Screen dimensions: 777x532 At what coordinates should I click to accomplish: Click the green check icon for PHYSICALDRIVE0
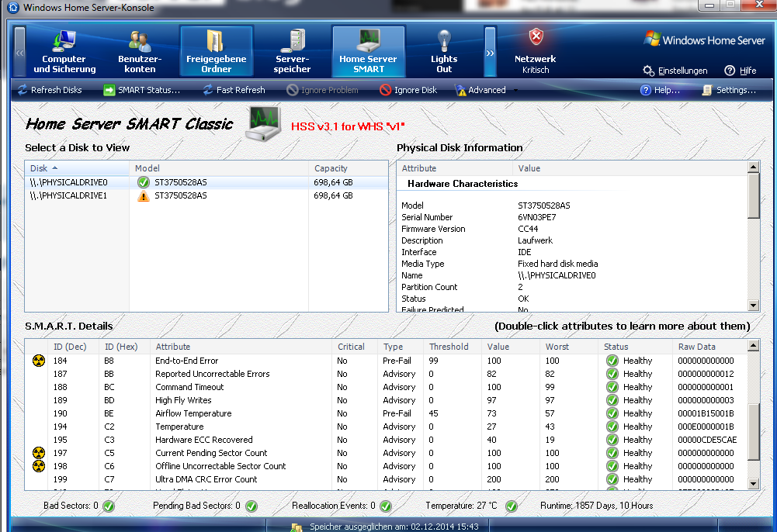click(x=143, y=182)
